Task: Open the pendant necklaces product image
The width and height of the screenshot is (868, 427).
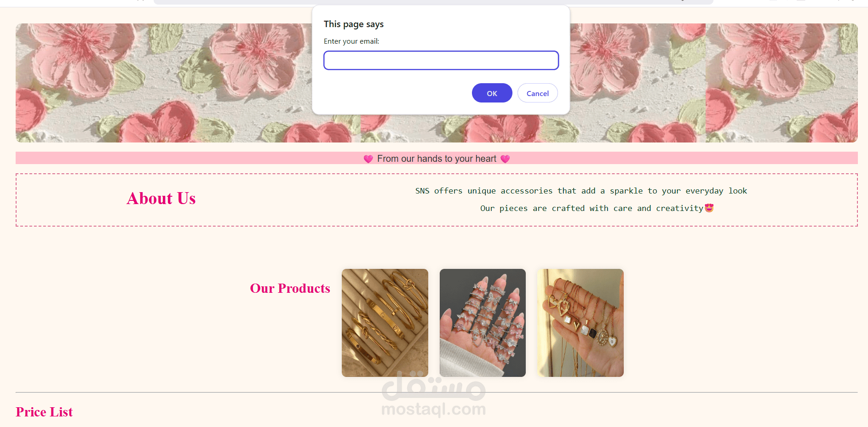Action: pyautogui.click(x=580, y=323)
